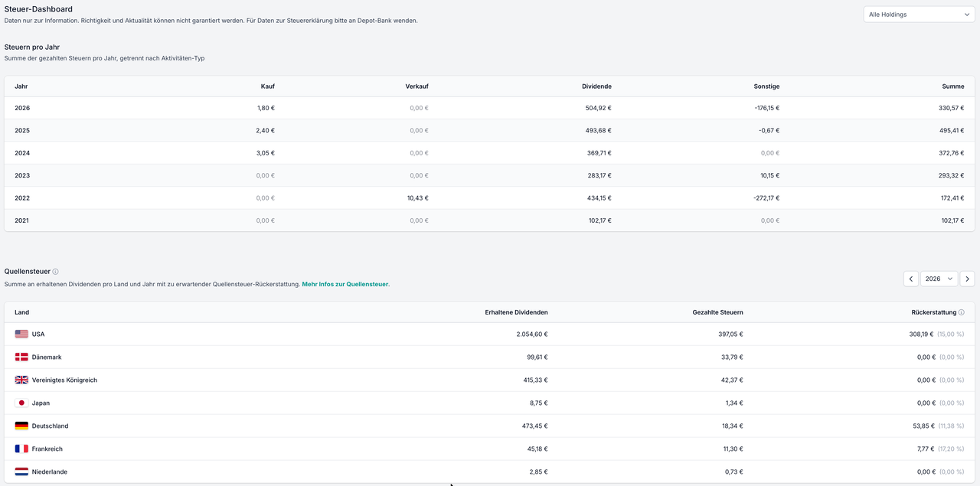Click the Niederlande flag icon

coord(21,472)
